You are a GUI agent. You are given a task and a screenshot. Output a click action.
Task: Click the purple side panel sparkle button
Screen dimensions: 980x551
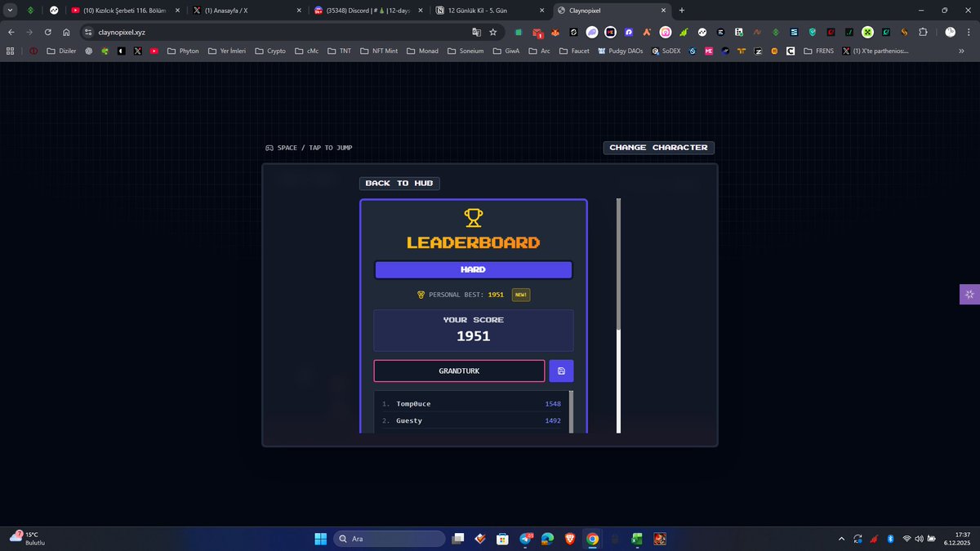pos(969,295)
